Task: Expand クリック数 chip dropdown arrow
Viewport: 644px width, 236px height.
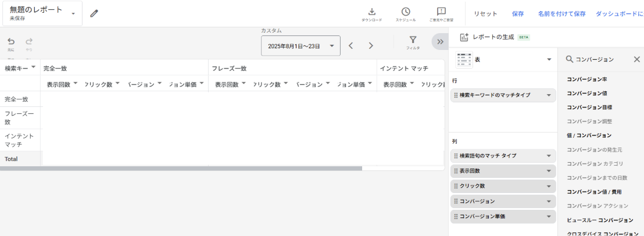Action: [x=549, y=187]
